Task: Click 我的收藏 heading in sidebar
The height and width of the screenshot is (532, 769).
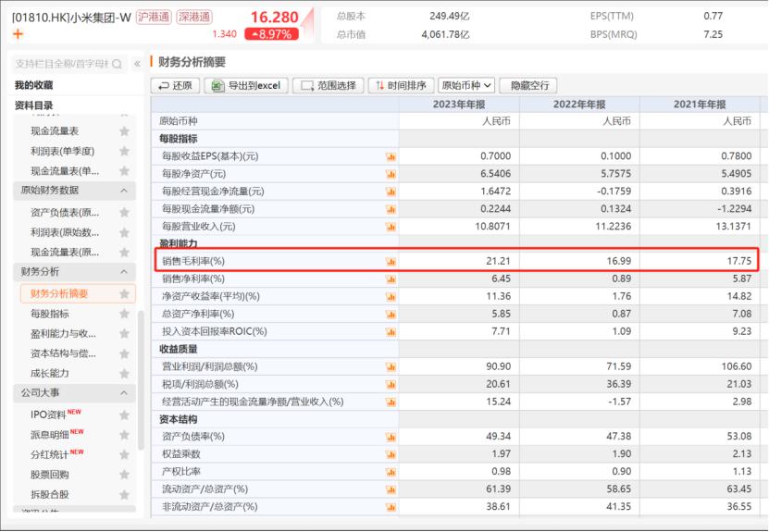Action: 33,85
